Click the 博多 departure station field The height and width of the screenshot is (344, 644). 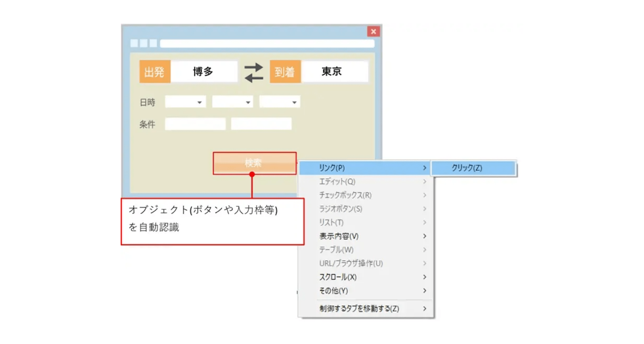click(x=204, y=72)
